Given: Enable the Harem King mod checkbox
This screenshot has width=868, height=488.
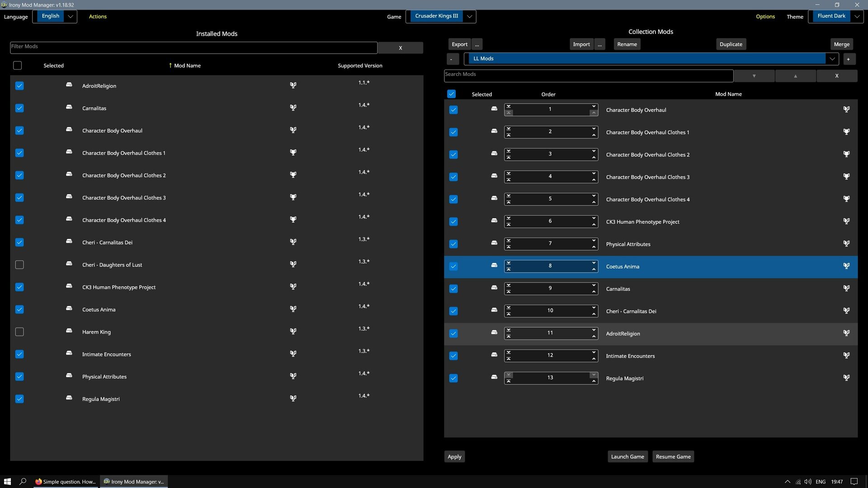Looking at the screenshot, I should [19, 332].
